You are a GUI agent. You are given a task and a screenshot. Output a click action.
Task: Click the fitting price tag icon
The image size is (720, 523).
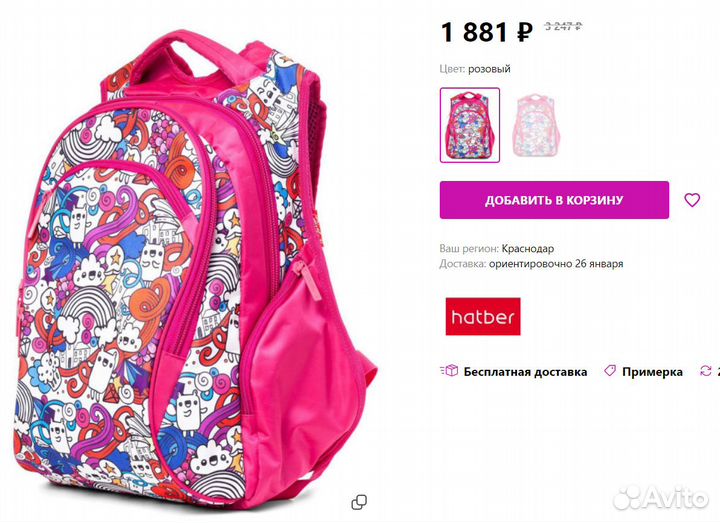tap(610, 371)
